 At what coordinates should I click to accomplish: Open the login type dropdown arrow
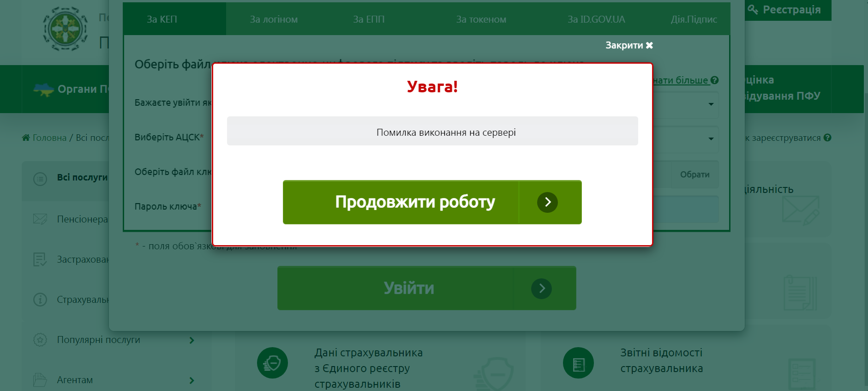711,104
